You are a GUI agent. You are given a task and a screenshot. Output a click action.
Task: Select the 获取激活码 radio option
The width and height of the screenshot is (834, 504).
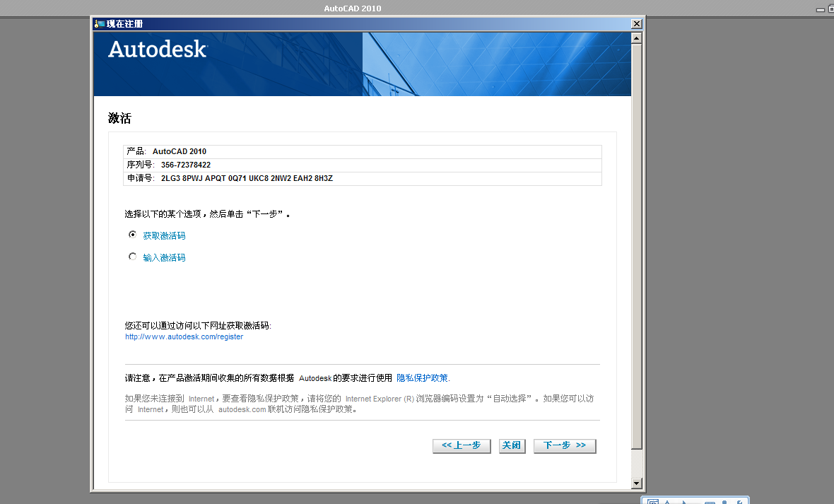pos(132,235)
